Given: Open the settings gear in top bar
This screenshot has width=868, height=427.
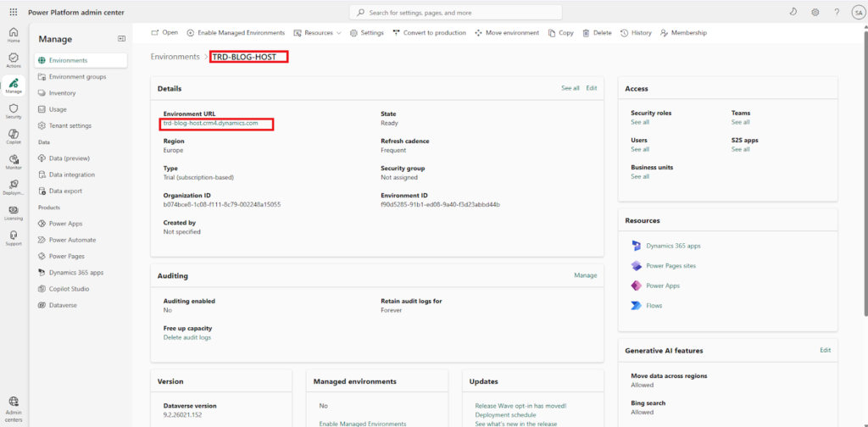Looking at the screenshot, I should (815, 13).
